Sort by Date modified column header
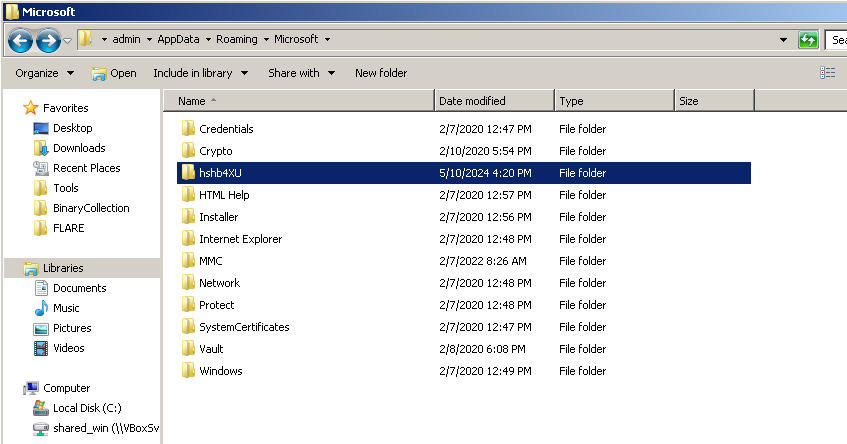The image size is (847, 444). (494, 101)
